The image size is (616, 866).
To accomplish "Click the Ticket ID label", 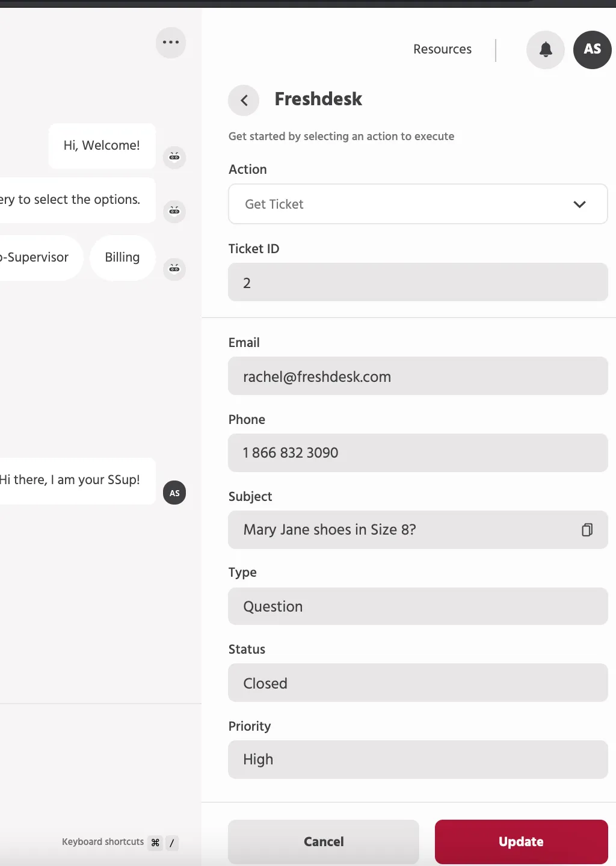I will pyautogui.click(x=254, y=249).
